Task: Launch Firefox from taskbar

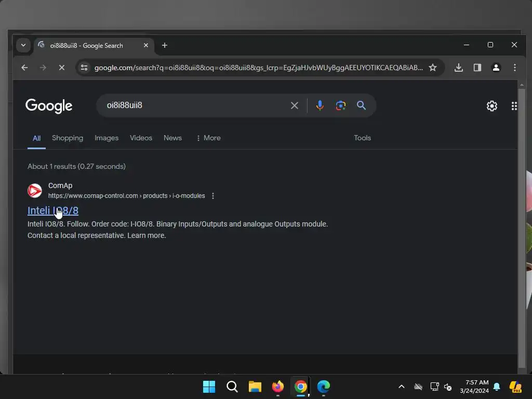Action: click(x=278, y=387)
